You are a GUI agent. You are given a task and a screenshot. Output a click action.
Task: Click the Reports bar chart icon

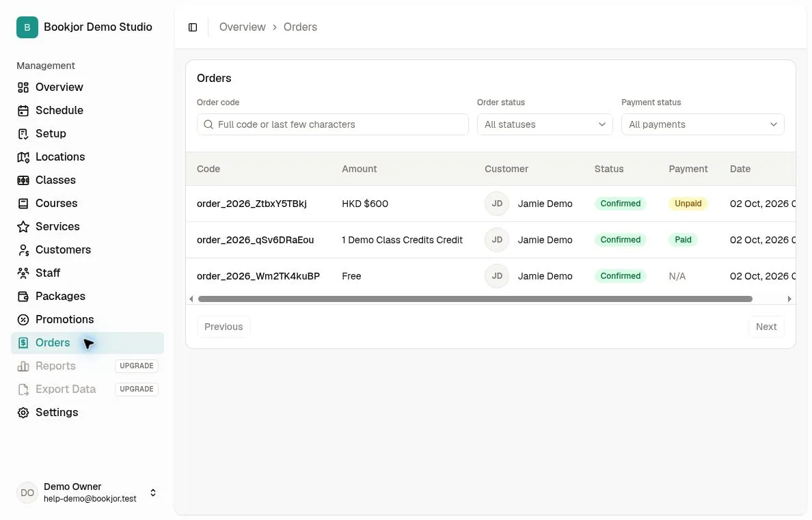click(x=23, y=366)
